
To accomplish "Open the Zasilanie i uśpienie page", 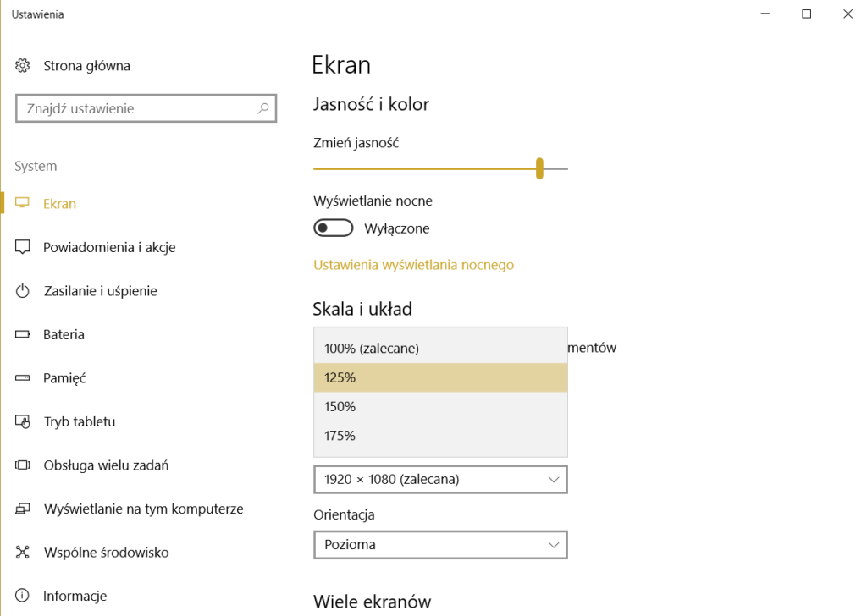I will [x=100, y=290].
